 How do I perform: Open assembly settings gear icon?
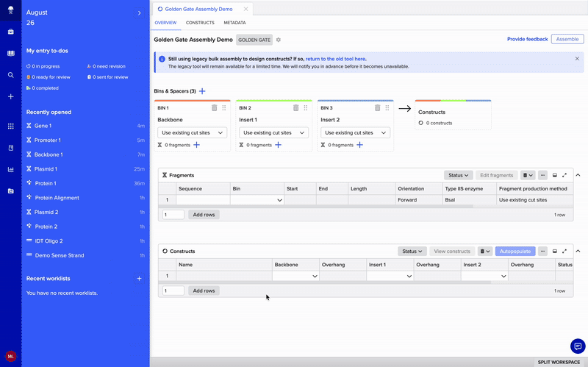point(279,40)
